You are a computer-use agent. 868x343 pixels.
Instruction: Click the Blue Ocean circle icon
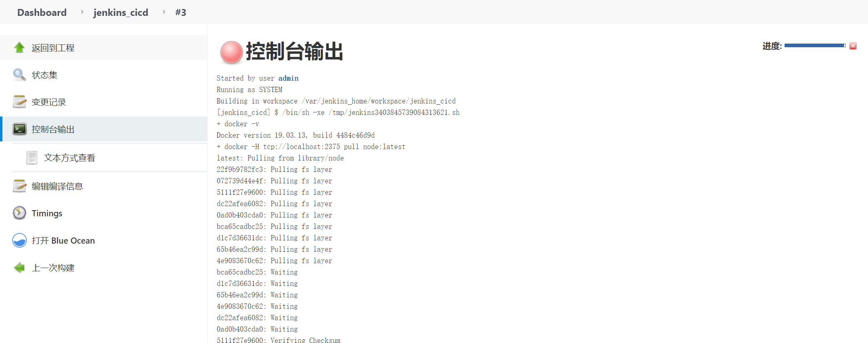point(19,240)
